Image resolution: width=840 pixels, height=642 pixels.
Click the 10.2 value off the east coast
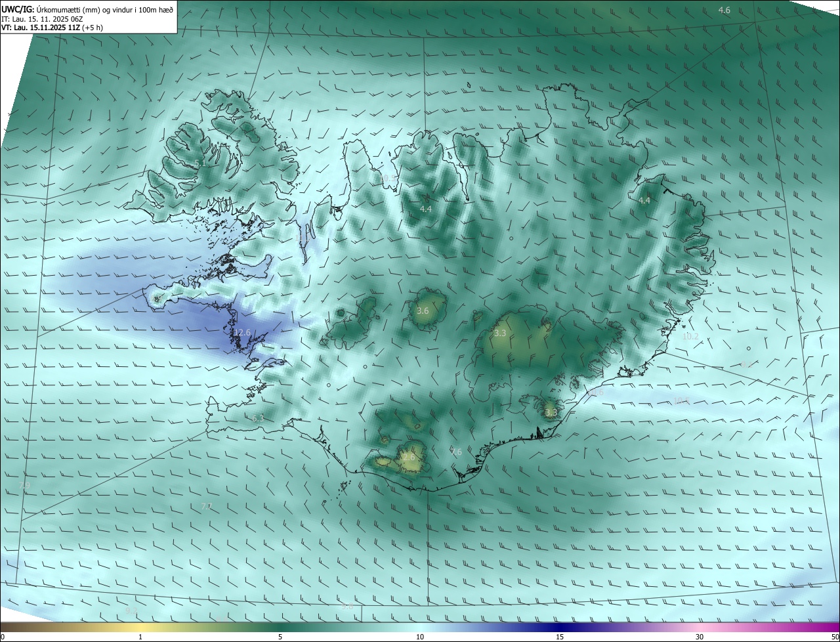pyautogui.click(x=690, y=336)
